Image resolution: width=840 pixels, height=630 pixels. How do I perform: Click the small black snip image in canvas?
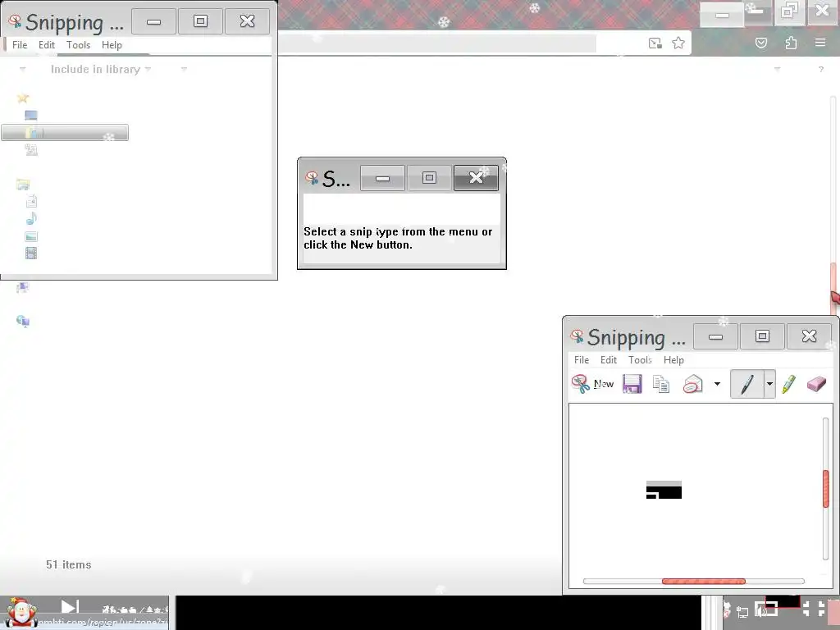point(664,490)
